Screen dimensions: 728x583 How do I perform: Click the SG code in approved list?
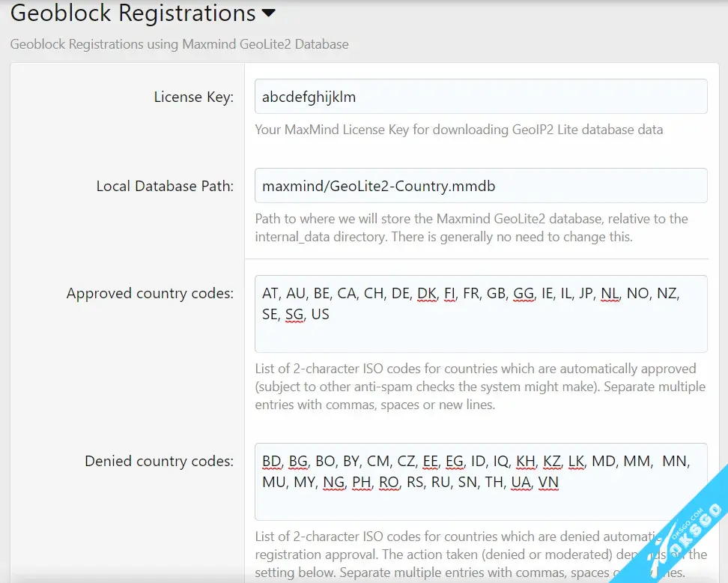pyautogui.click(x=294, y=315)
